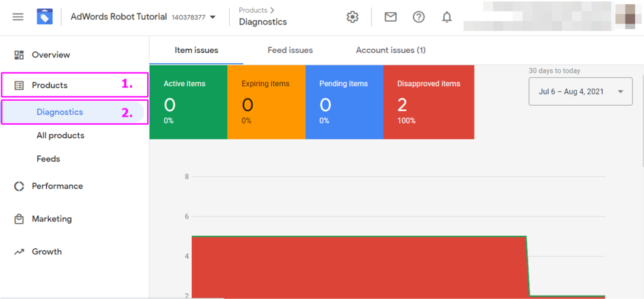Open the hamburger main menu

click(x=18, y=17)
